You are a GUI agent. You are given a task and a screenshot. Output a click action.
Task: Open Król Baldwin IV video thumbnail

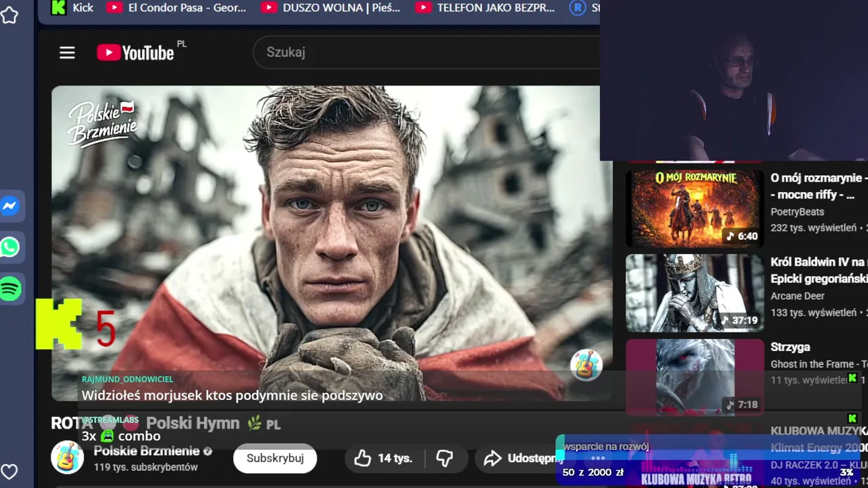tap(694, 293)
